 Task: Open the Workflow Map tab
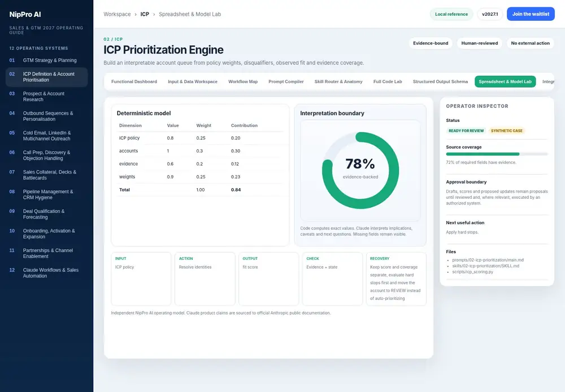pos(243,81)
